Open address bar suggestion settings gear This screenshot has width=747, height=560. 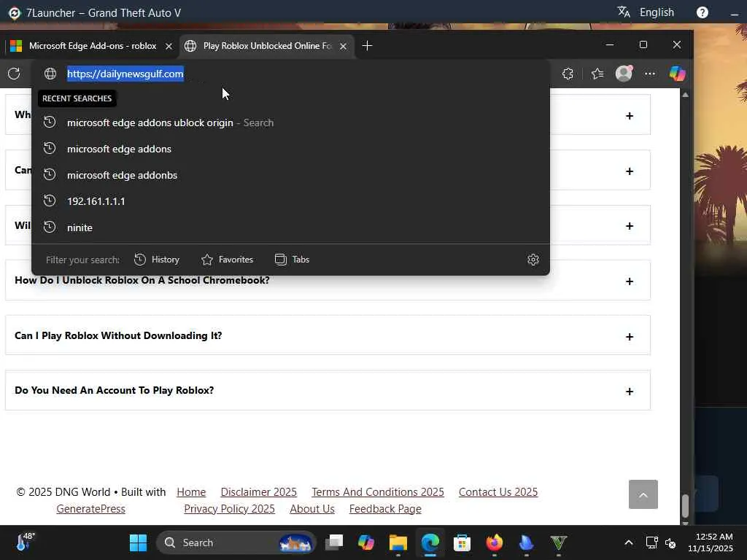click(x=533, y=260)
